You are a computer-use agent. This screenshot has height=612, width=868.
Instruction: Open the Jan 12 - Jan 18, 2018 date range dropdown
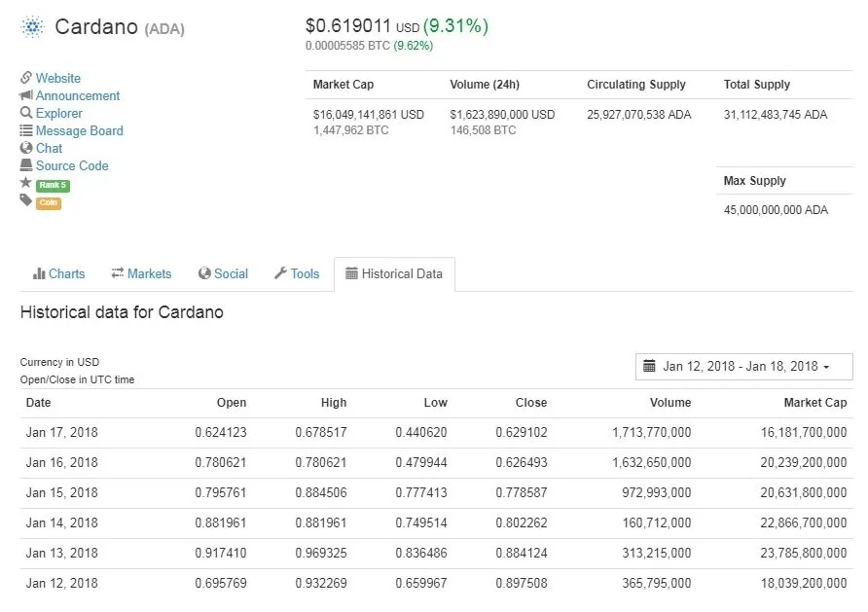click(744, 366)
